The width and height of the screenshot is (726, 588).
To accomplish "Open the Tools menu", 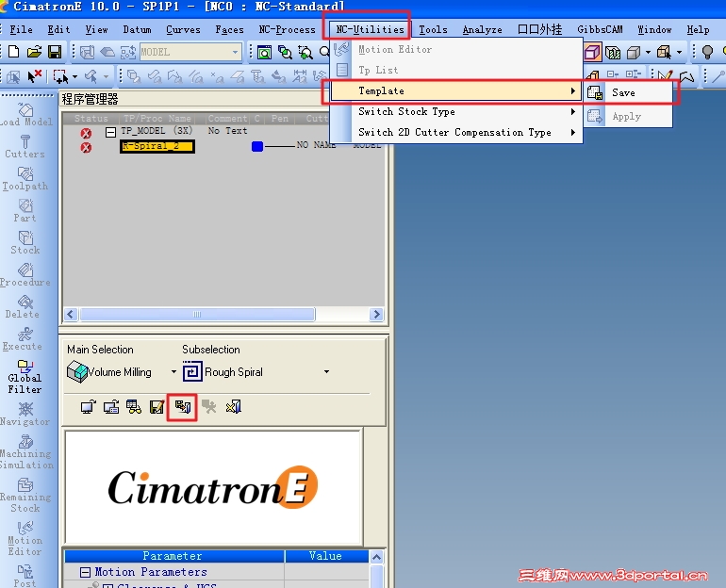I will click(433, 29).
